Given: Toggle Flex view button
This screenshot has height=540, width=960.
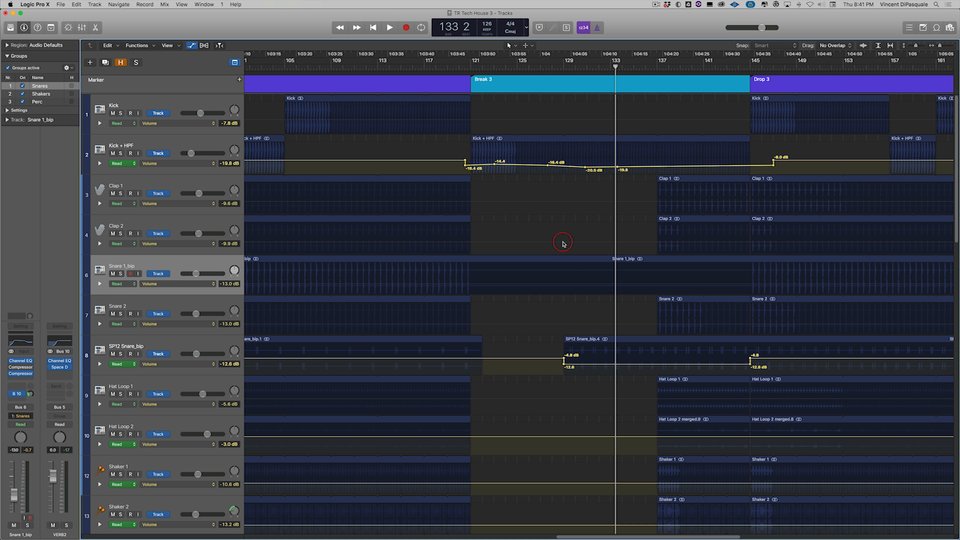Looking at the screenshot, I should (x=204, y=45).
